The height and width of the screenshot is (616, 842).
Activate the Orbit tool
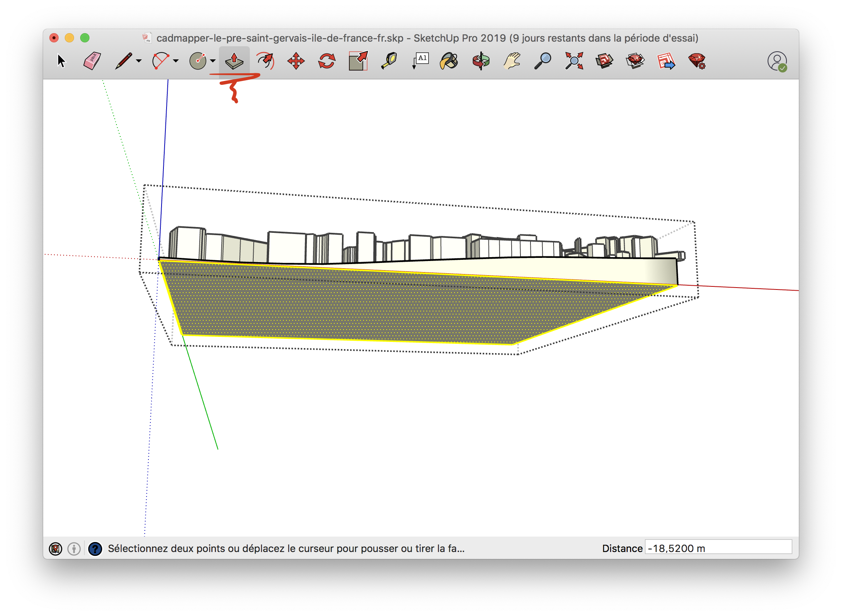(x=481, y=61)
